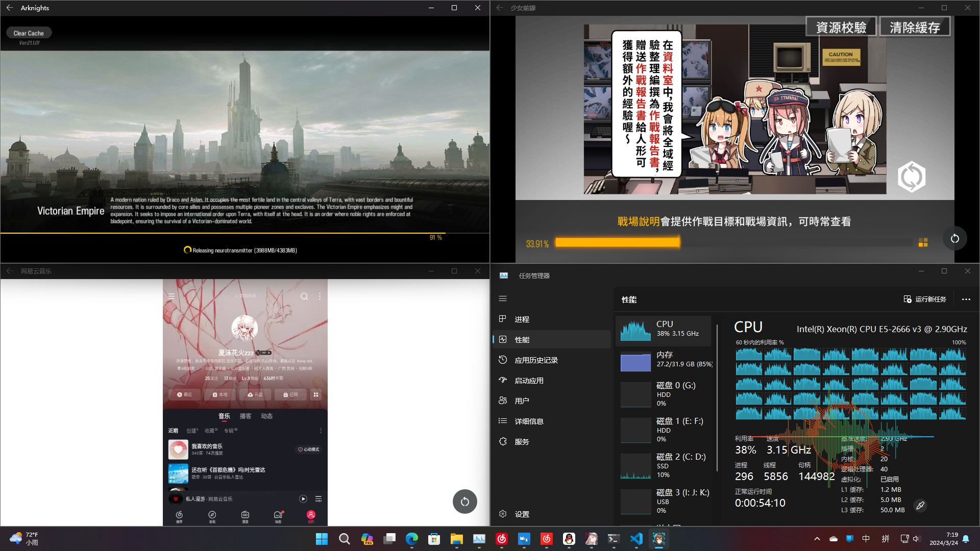The height and width of the screenshot is (551, 980).
Task: Click the rotate button in Girls' Frontline window
Action: point(954,238)
